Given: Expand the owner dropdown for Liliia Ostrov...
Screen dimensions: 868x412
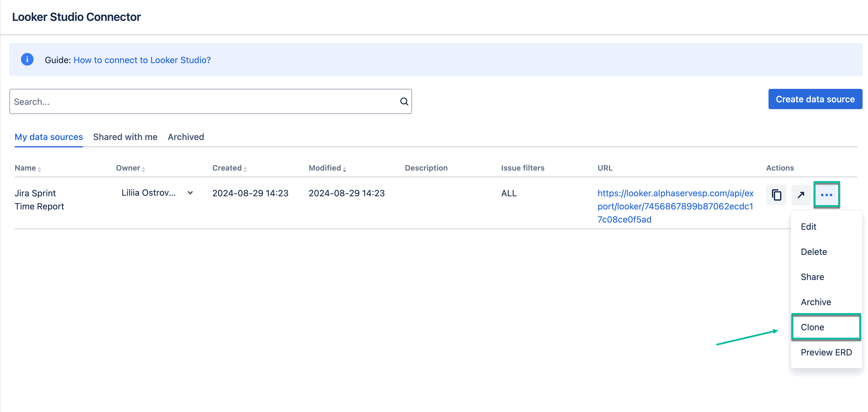Looking at the screenshot, I should [190, 193].
